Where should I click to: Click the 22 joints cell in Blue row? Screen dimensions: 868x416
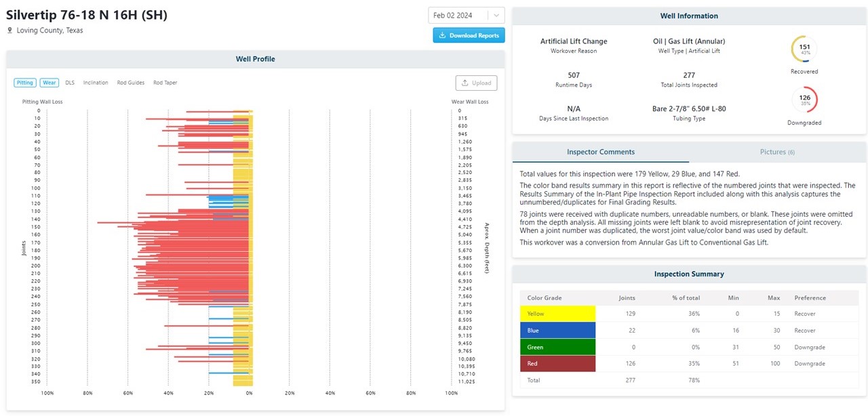(632, 331)
